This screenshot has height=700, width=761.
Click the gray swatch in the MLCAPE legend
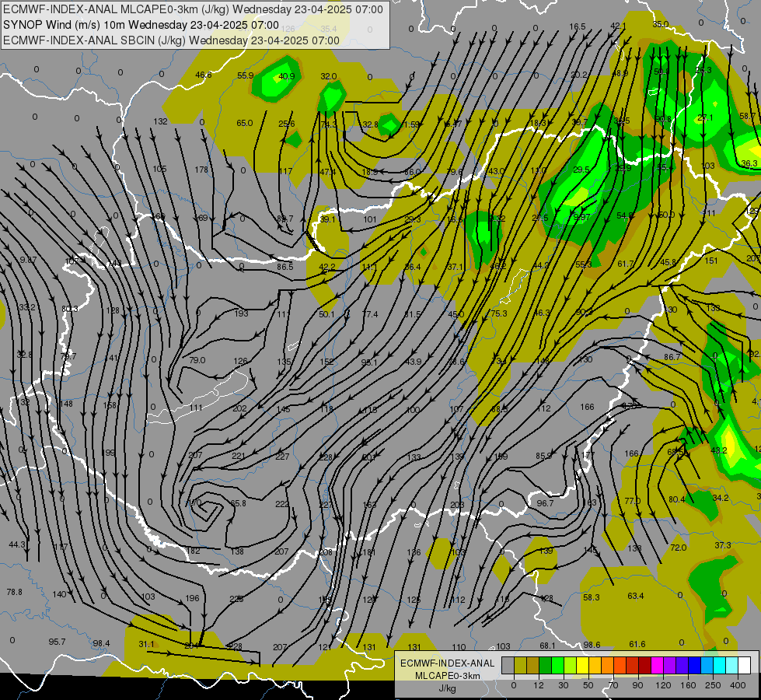[x=508, y=666]
